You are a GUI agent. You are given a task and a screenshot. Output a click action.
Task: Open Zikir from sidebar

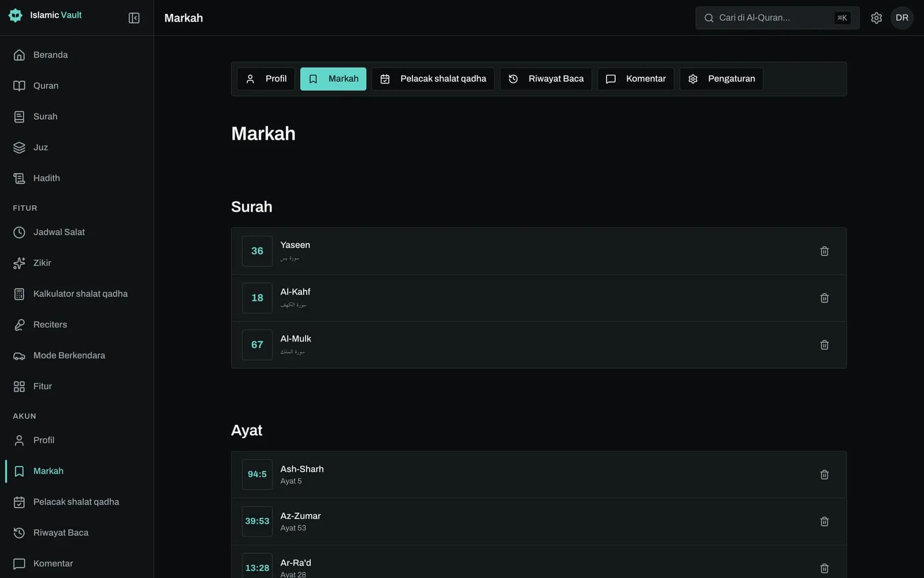[x=77, y=263]
